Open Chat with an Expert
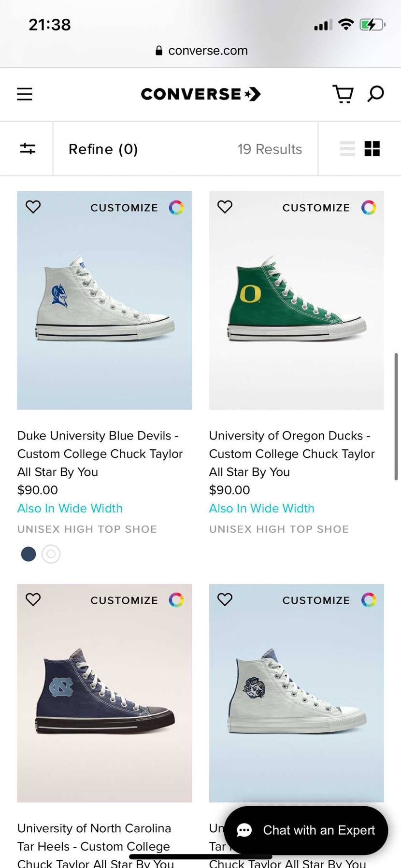 (x=306, y=830)
